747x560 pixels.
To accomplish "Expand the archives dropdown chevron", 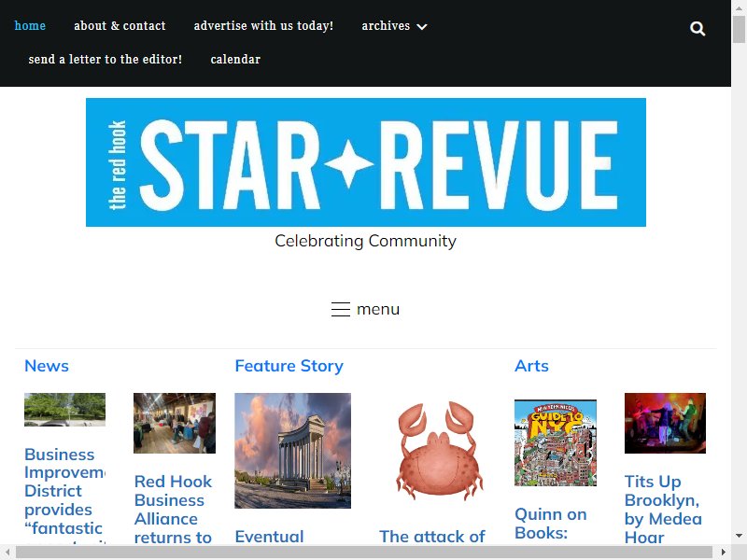I will click(x=422, y=27).
